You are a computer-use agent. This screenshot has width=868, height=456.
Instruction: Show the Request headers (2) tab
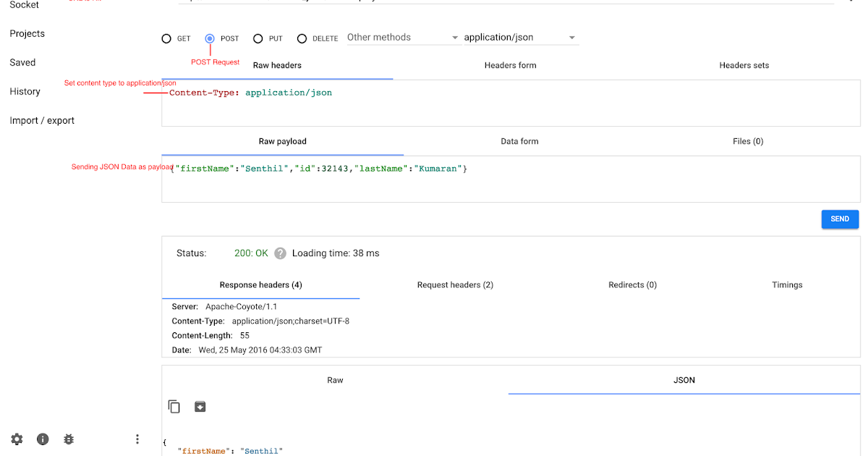point(455,285)
